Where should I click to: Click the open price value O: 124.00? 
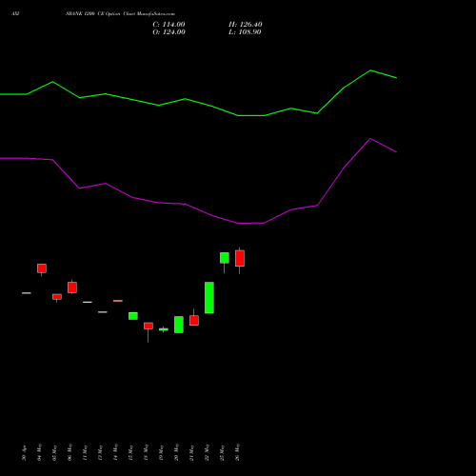point(169,32)
